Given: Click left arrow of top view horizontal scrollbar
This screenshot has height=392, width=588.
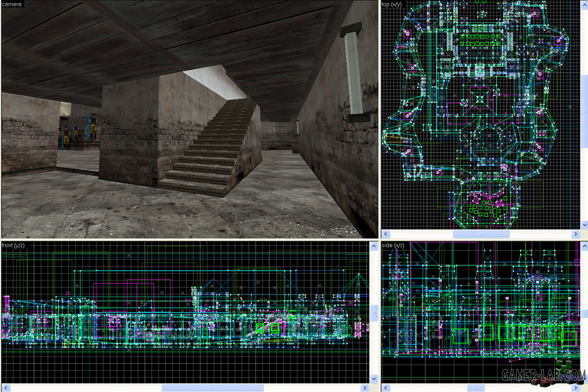Looking at the screenshot, I should click(x=385, y=234).
